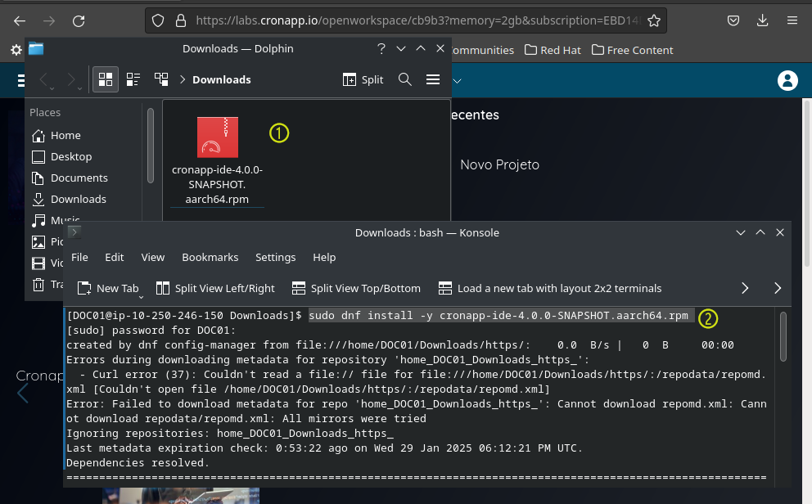
Task: Open a New Tab in Konsole
Action: pyautogui.click(x=107, y=288)
